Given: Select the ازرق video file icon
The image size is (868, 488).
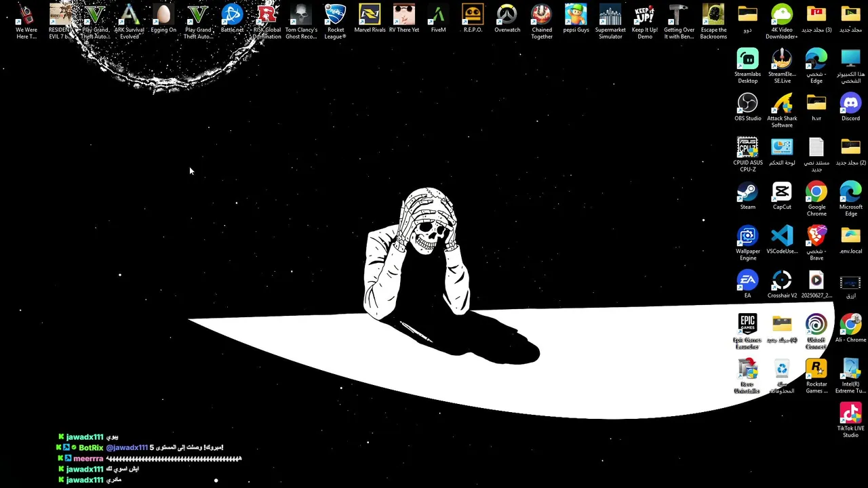Looking at the screenshot, I should pos(850,284).
